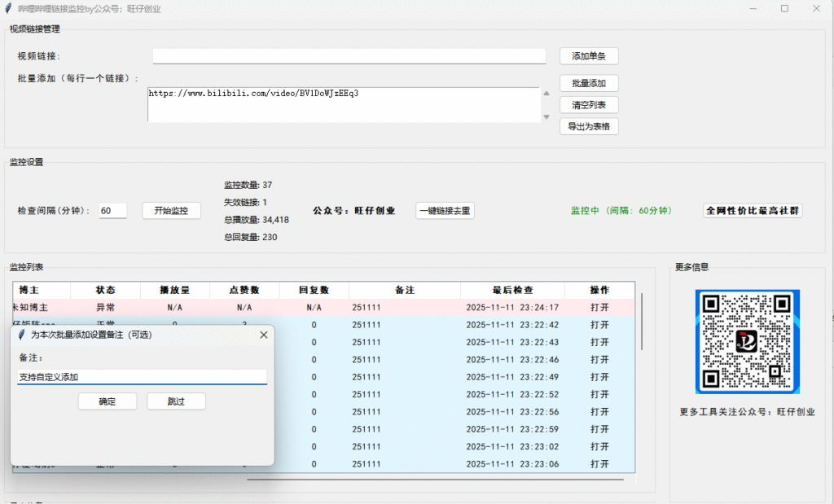Click the 播放量 column header

[x=174, y=290]
